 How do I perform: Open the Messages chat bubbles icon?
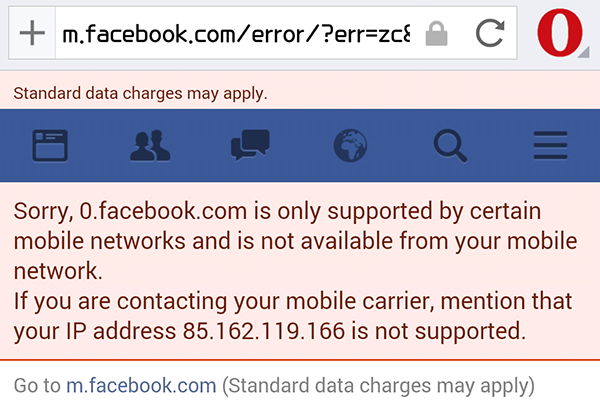[x=250, y=145]
